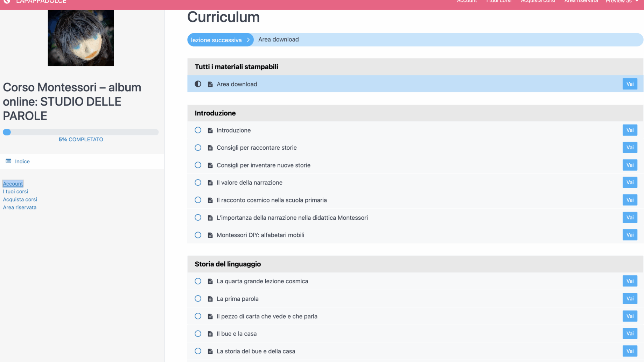Click the LAPAPPADOLCE logo icon

(7, 1)
